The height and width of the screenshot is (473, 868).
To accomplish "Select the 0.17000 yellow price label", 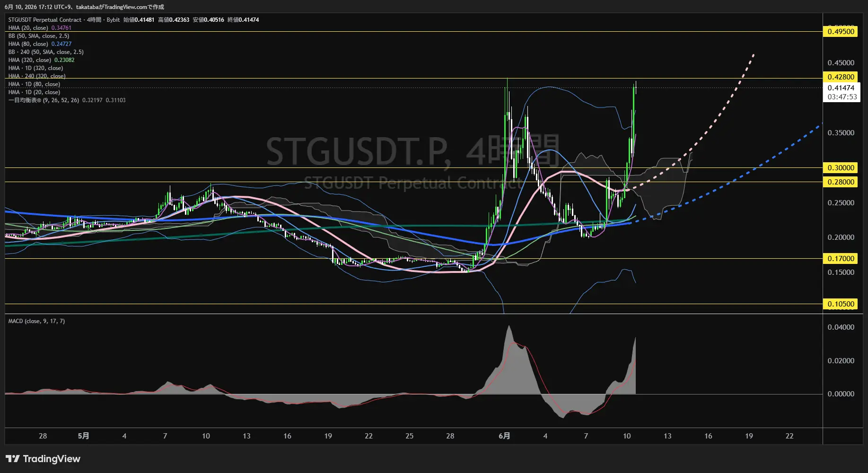I will coord(841,259).
